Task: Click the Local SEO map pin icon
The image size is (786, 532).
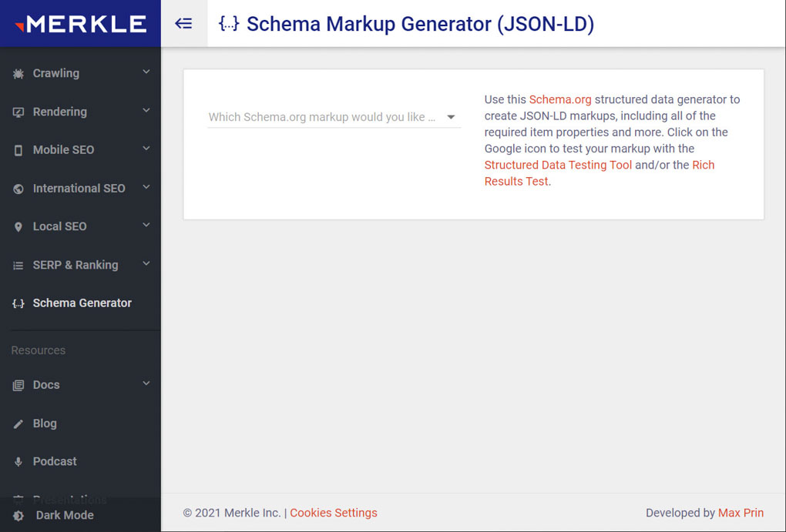Action: (18, 227)
